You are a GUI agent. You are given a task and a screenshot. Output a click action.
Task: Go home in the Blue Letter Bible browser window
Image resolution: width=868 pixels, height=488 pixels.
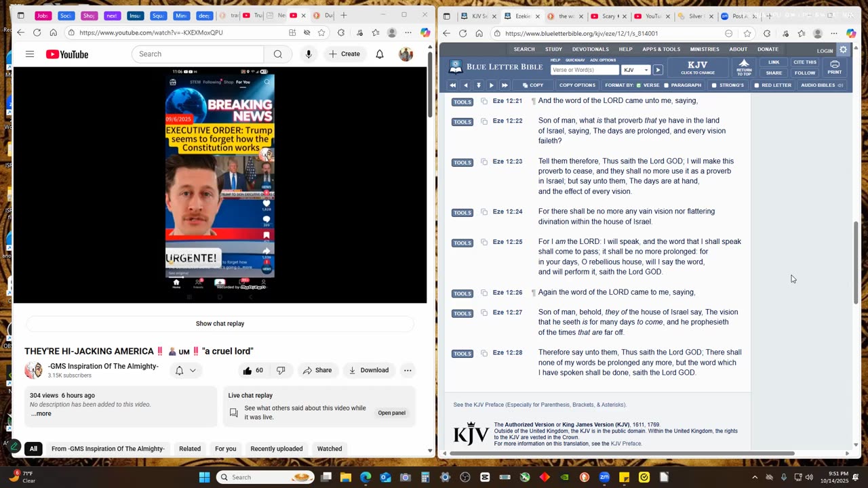tap(479, 33)
